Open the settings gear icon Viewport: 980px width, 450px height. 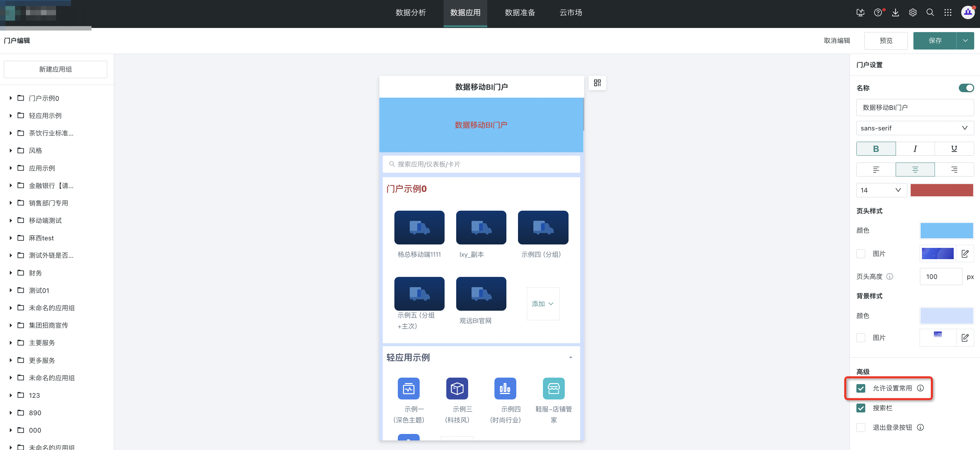point(913,13)
